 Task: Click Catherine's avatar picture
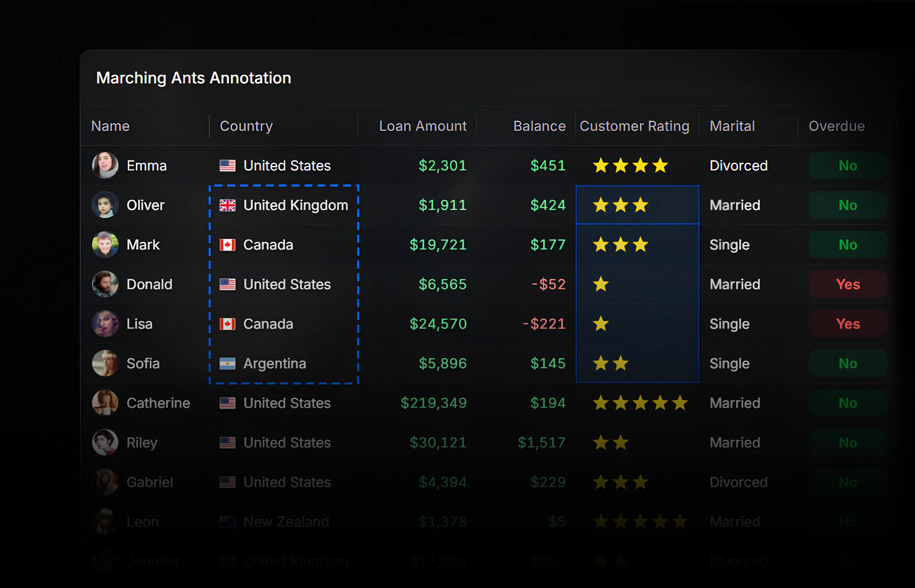105,403
